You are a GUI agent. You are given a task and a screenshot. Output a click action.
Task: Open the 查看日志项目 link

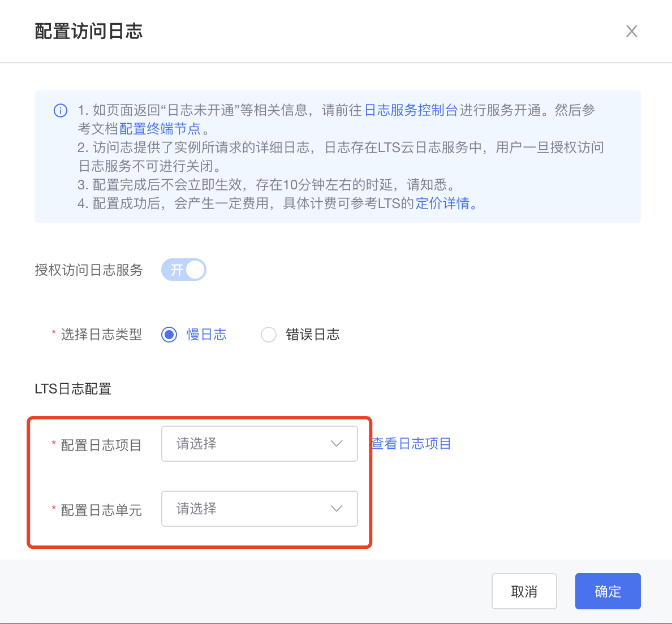pyautogui.click(x=411, y=444)
